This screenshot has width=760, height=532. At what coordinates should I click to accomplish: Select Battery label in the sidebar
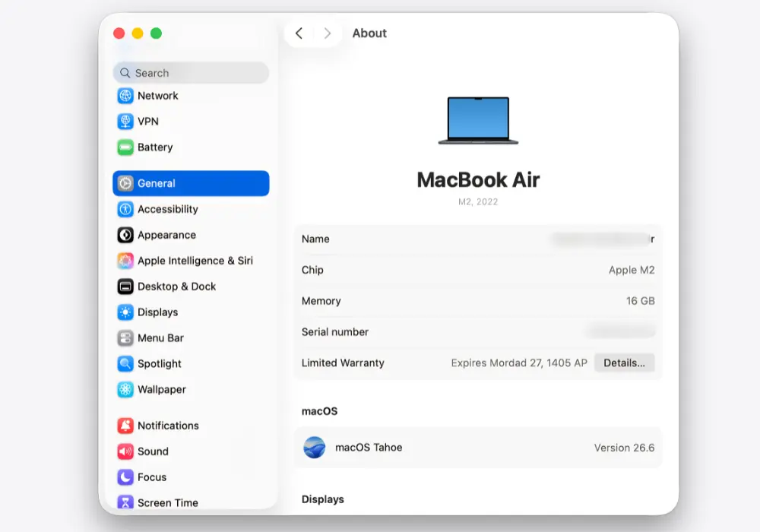point(155,147)
